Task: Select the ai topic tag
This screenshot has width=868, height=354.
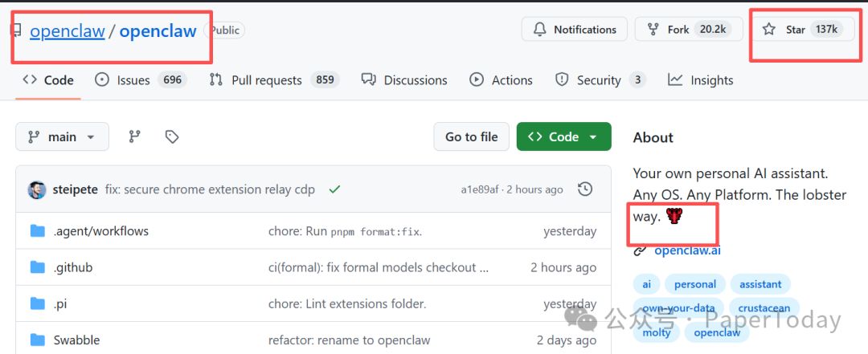Action: 646,284
